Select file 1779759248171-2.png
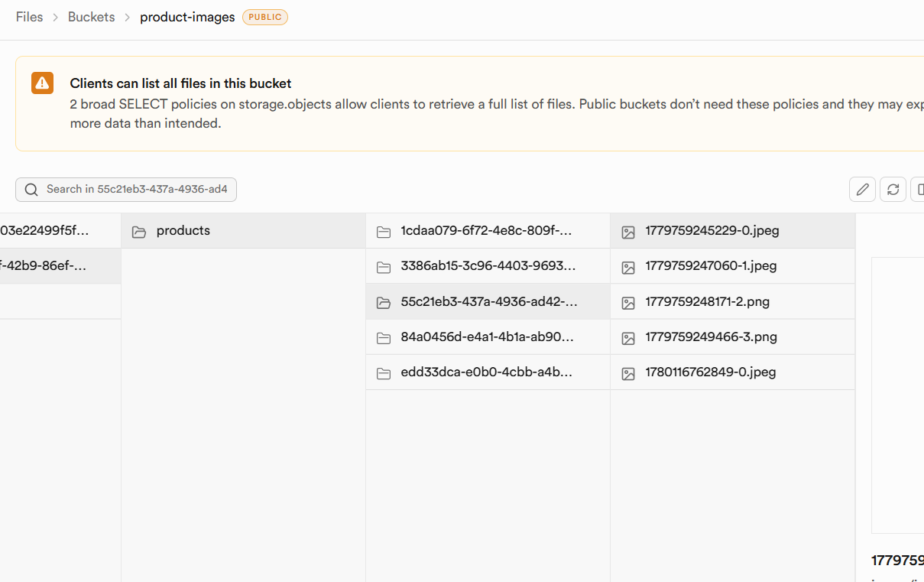The width and height of the screenshot is (924, 582). coord(732,301)
